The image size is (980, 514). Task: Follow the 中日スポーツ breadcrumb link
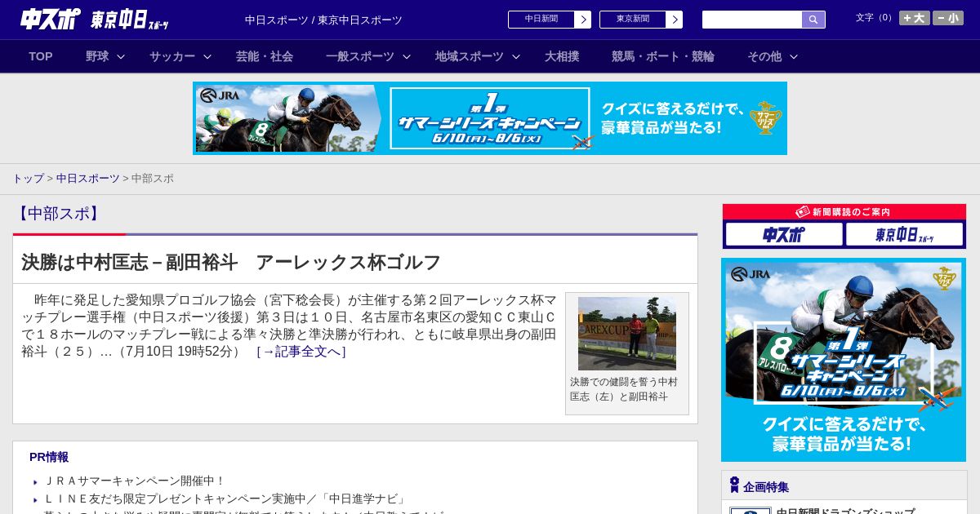click(x=88, y=178)
